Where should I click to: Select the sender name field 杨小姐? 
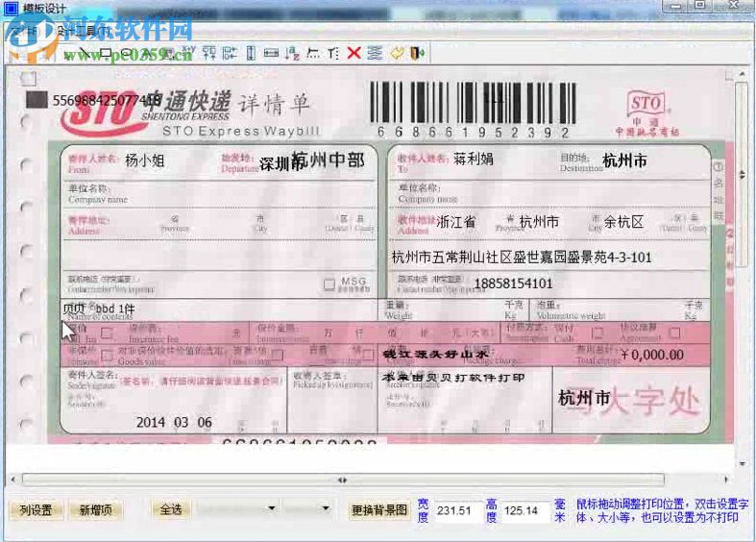pos(145,160)
